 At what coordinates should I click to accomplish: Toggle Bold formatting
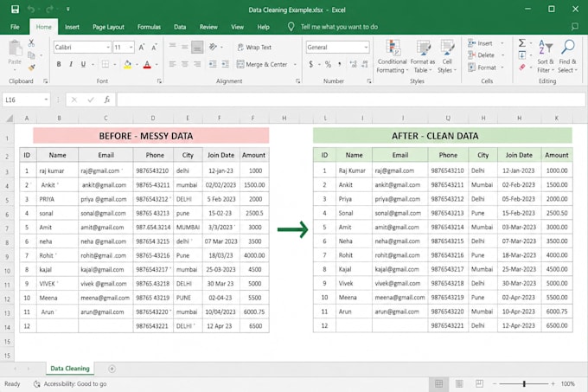pyautogui.click(x=59, y=64)
